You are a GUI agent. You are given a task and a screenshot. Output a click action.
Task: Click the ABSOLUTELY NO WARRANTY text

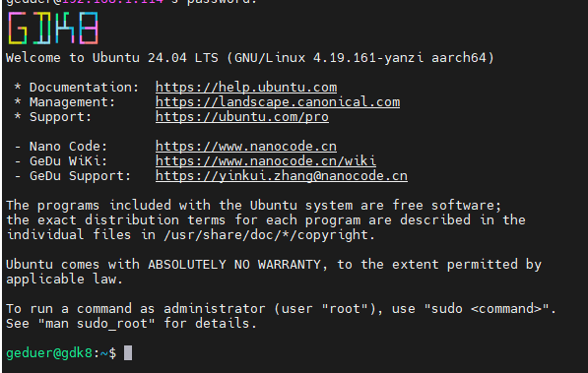234,265
